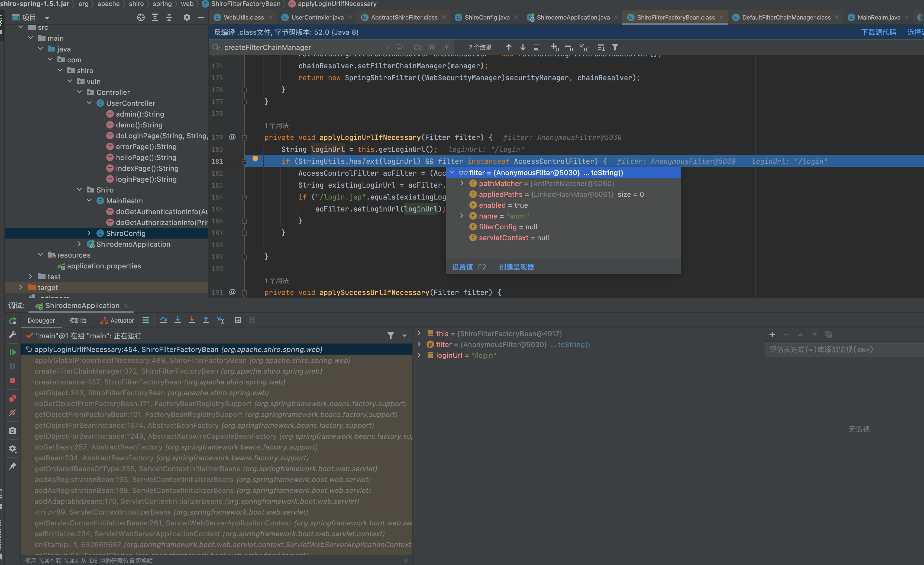Switch to ShiroConfig.java tab
The width and height of the screenshot is (924, 565).
(x=487, y=17)
